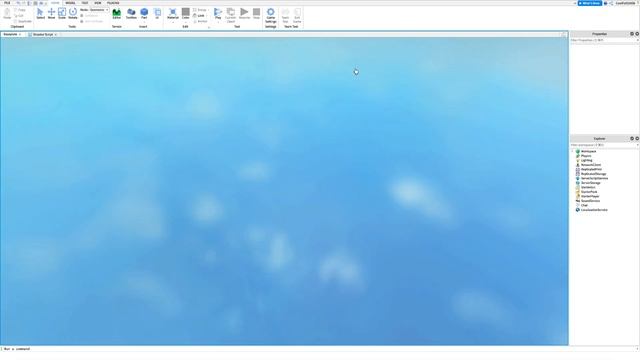The height and width of the screenshot is (360, 640).
Task: Open the Material picker
Action: (173, 13)
